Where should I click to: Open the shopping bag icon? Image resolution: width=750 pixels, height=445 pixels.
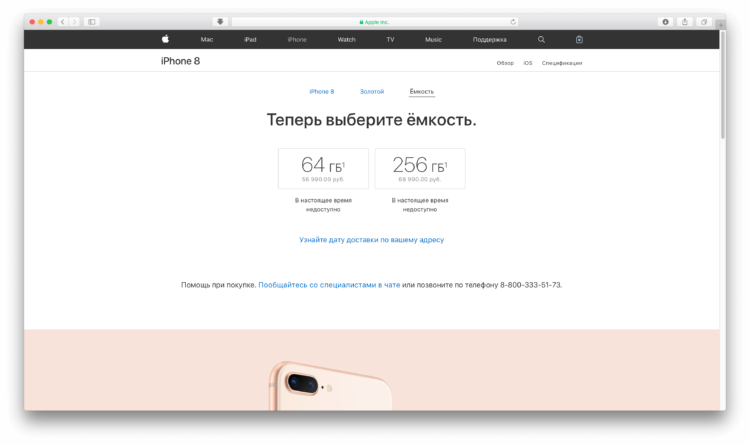[579, 39]
